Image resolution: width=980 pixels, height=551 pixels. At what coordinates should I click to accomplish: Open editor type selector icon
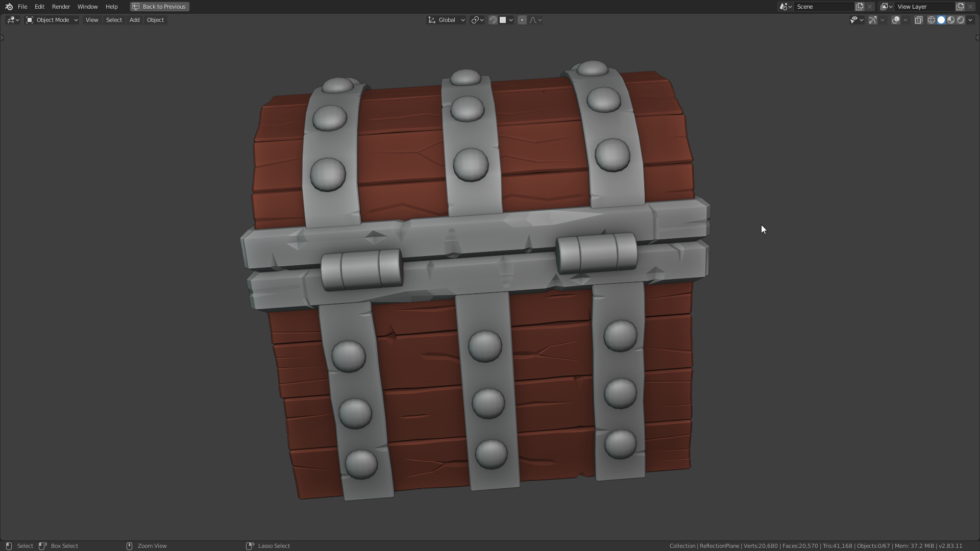pyautogui.click(x=13, y=20)
